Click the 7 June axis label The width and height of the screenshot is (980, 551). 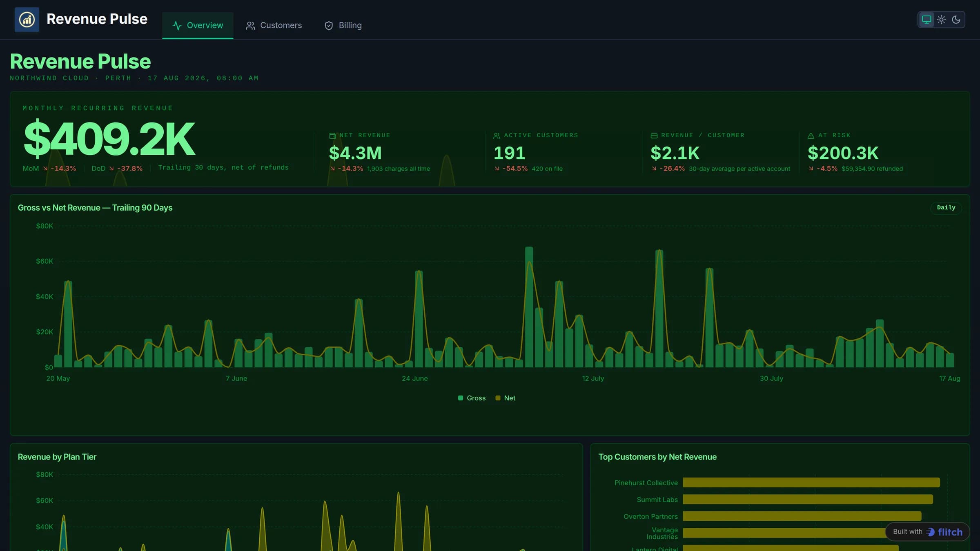[236, 378]
